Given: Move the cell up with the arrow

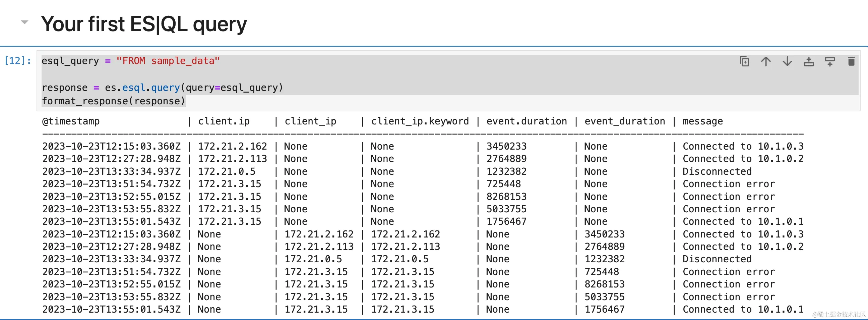Looking at the screenshot, I should click(x=766, y=62).
